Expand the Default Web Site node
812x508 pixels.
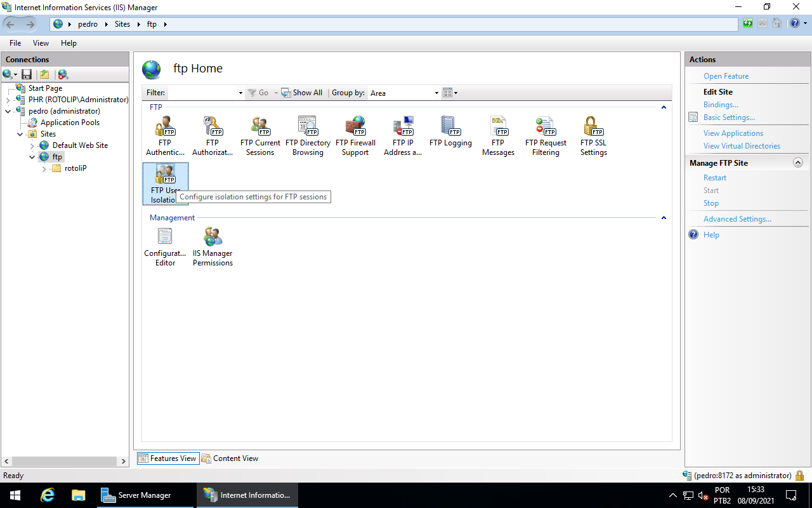pos(32,145)
